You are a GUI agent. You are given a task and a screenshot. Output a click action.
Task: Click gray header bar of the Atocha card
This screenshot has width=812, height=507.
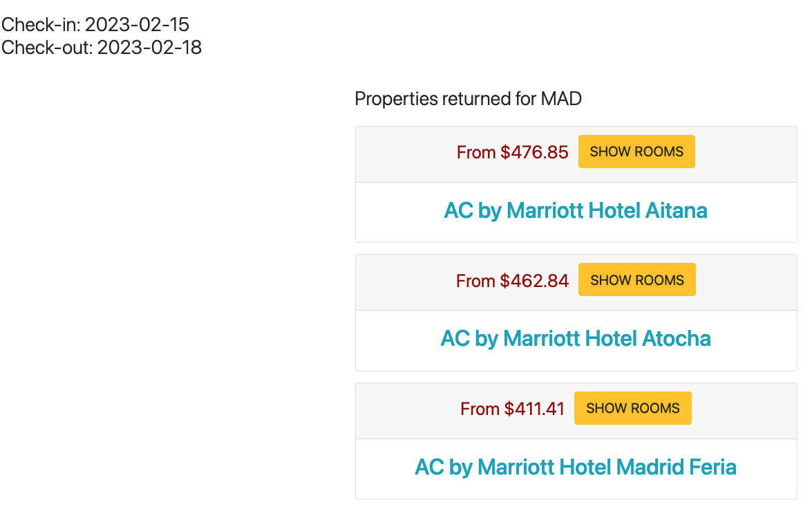pos(576,282)
